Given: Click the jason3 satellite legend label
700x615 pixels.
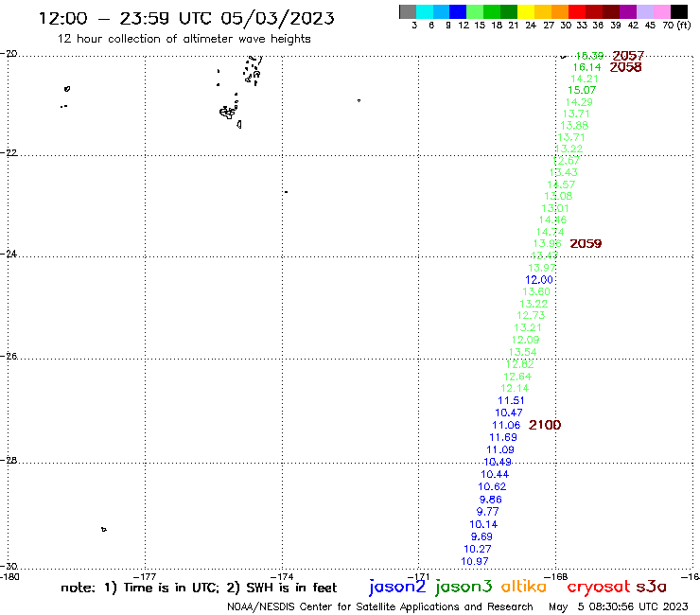Looking at the screenshot, I should [464, 587].
